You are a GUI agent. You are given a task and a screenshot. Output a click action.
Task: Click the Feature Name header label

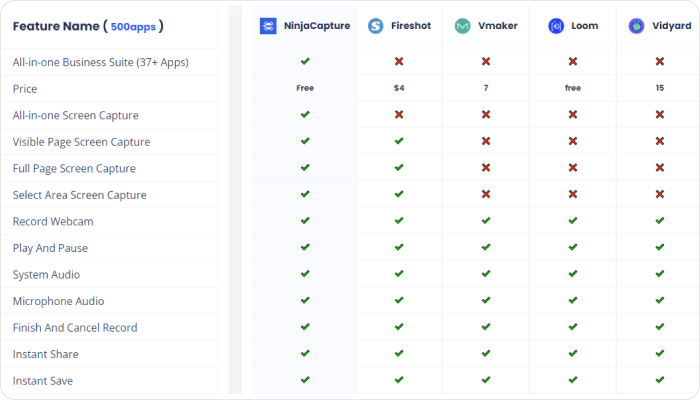(54, 27)
